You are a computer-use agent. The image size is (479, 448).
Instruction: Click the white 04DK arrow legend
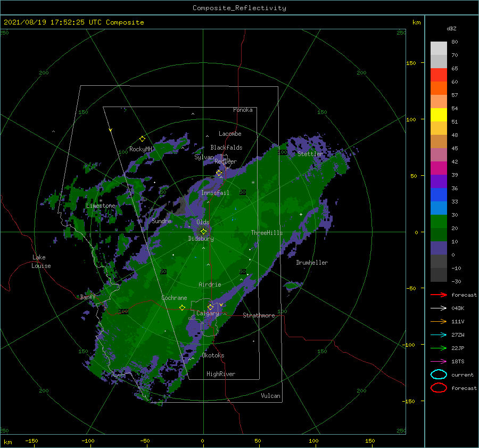(439, 308)
